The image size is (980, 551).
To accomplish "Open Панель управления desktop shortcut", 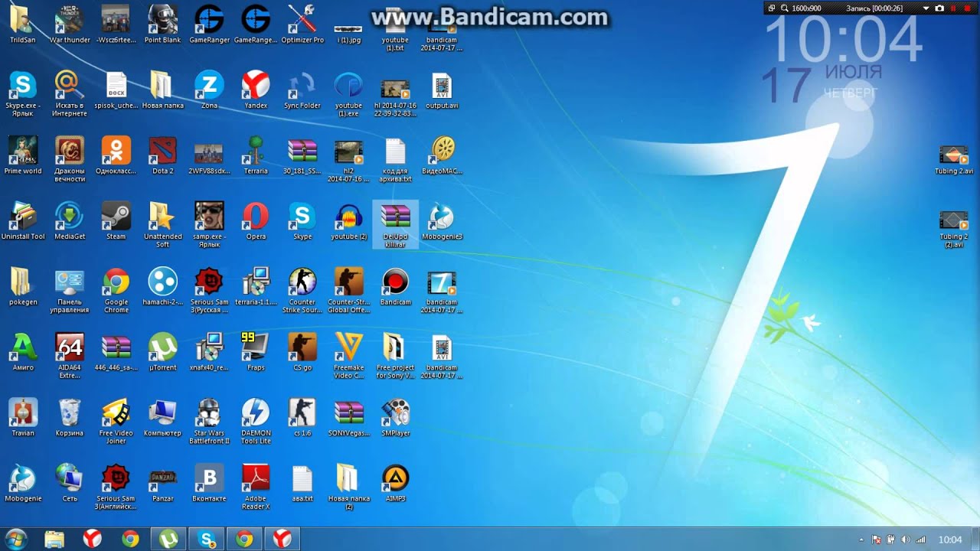I will click(x=70, y=291).
